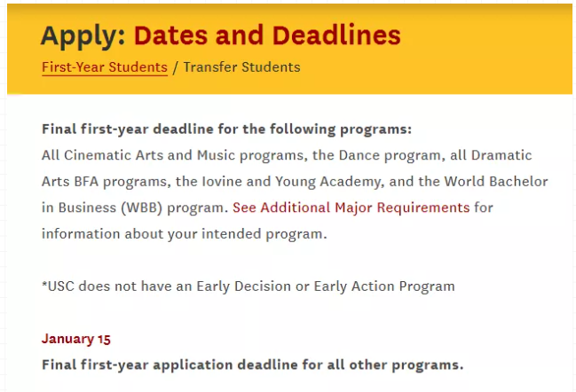Select the January 15 date heading
Viewport: 576px width, 392px height.
76,339
